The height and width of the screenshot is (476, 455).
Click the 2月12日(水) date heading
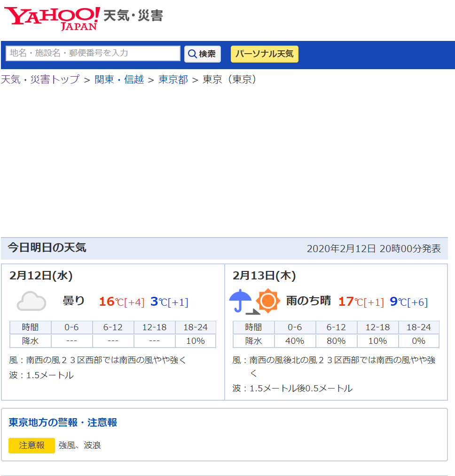pos(41,276)
